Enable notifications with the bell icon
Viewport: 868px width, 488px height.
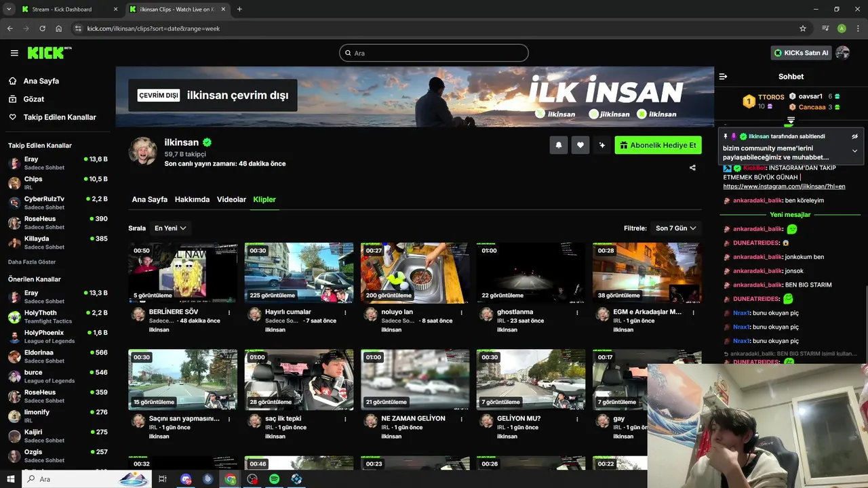559,145
